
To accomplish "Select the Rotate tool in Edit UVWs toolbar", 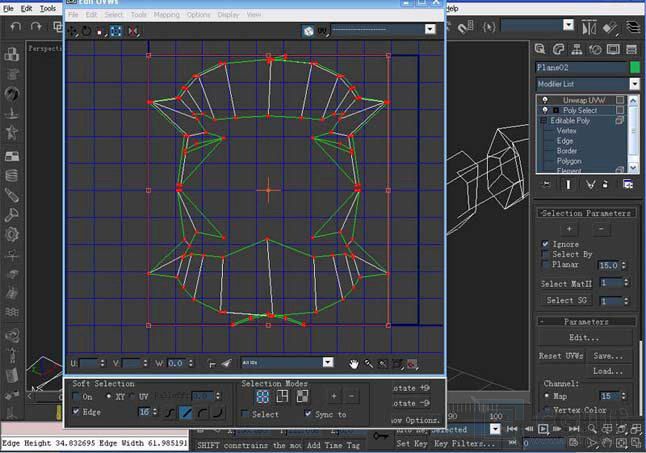I will click(x=87, y=31).
